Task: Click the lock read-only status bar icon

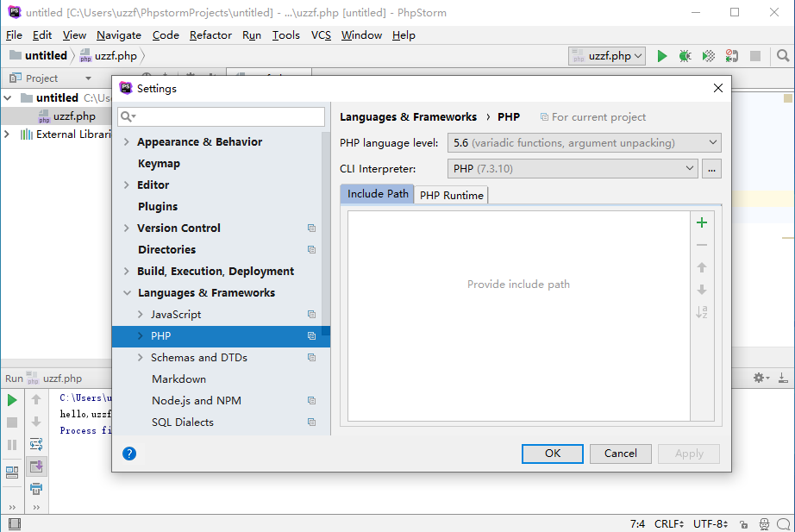Action: click(743, 524)
